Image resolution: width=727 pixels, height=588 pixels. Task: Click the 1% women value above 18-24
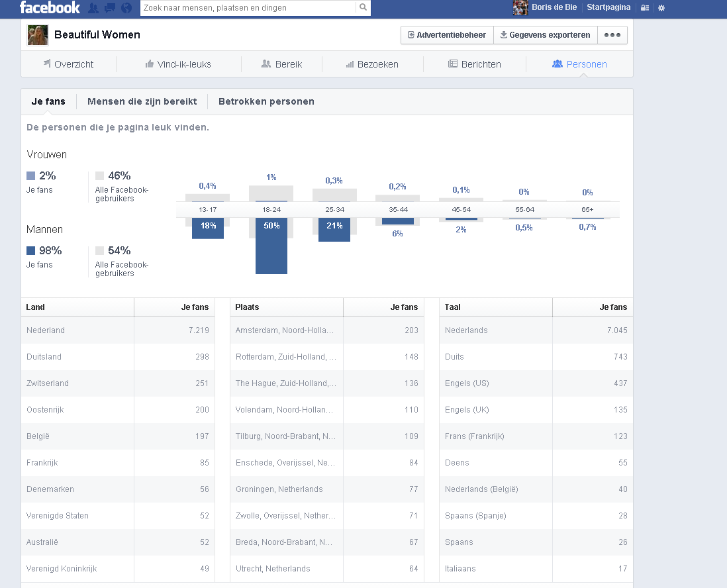click(x=271, y=177)
